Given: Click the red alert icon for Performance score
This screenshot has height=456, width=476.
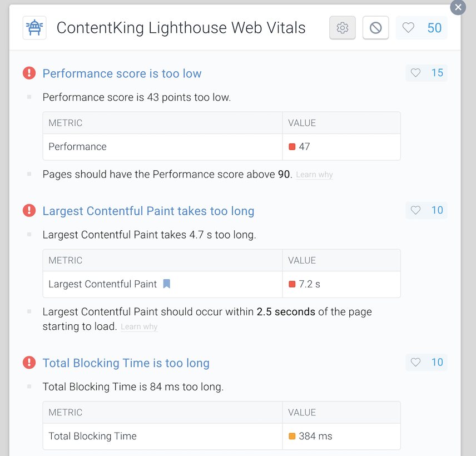Looking at the screenshot, I should click(x=29, y=73).
